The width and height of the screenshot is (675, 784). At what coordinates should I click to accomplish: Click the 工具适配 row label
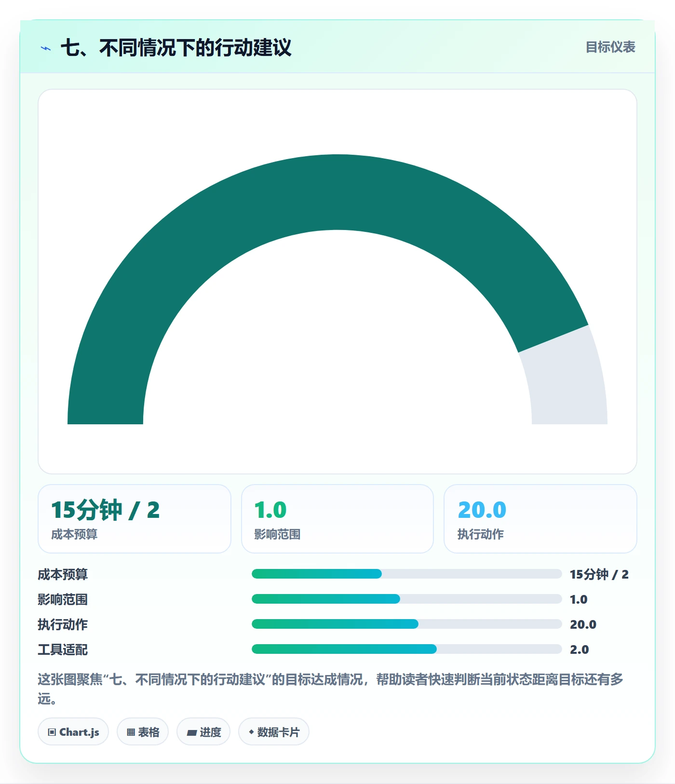(x=63, y=649)
